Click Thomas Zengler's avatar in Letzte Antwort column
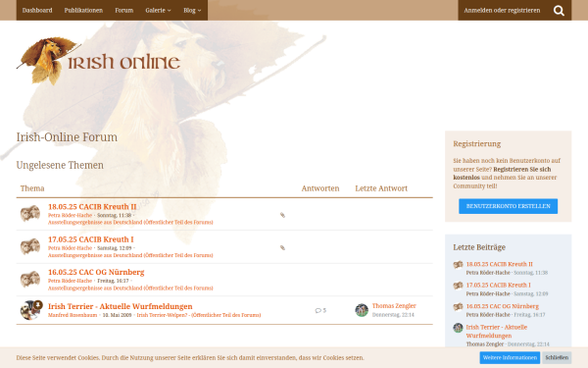The height and width of the screenshot is (368, 588). [x=362, y=310]
